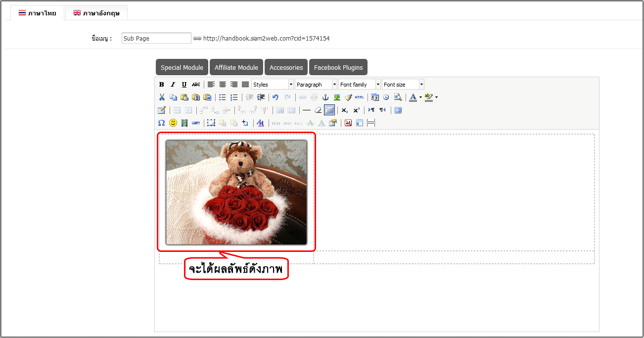The height and width of the screenshot is (338, 644).
Task: Focus the Sub Page menu name field
Action: pos(156,38)
